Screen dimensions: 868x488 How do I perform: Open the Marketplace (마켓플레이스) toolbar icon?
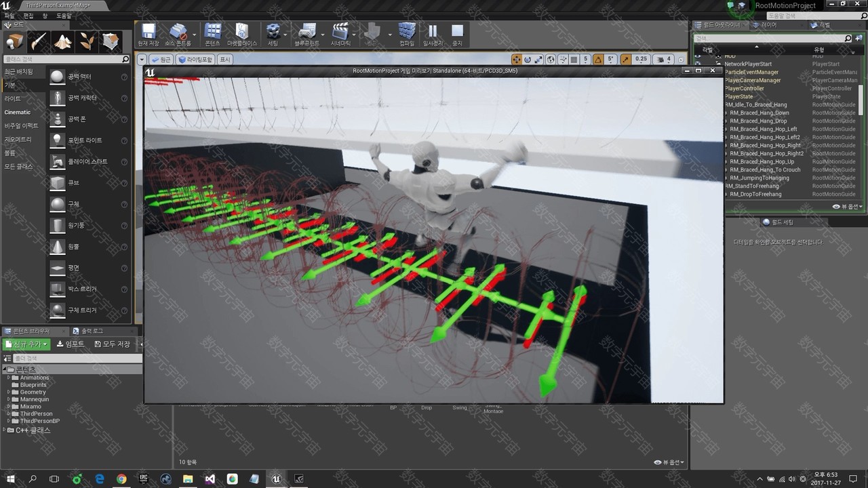(x=242, y=34)
